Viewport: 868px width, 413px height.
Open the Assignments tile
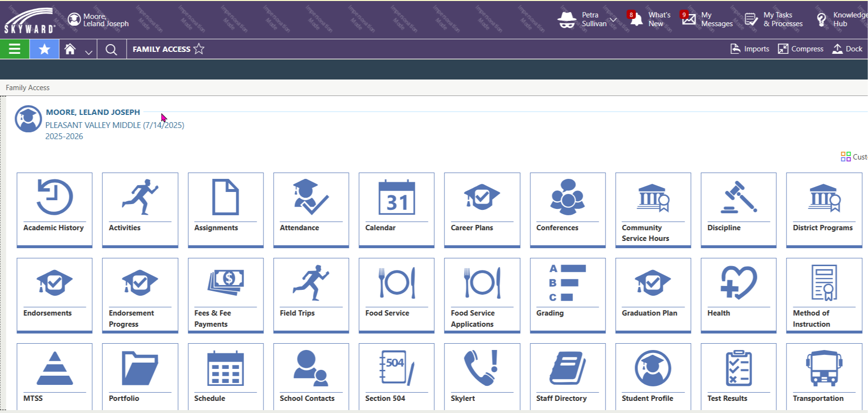226,210
